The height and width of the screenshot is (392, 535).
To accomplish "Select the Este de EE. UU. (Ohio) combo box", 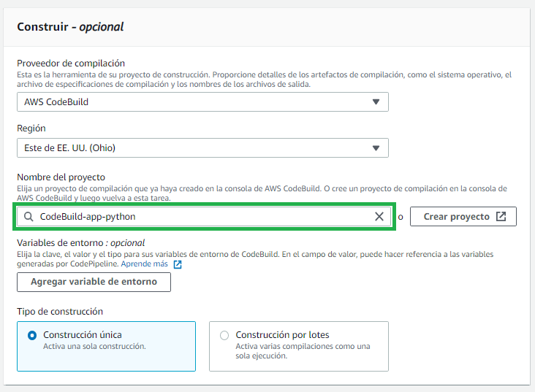I will [x=202, y=148].
